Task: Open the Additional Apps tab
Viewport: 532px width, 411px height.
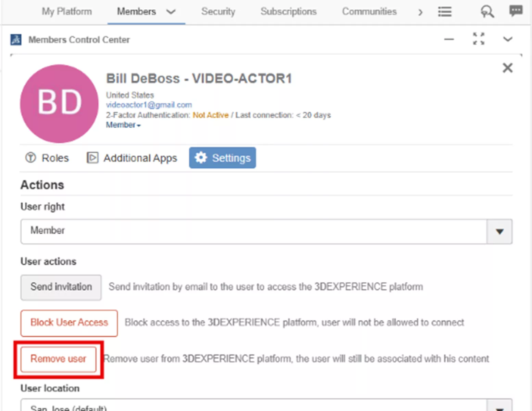Action: click(132, 158)
